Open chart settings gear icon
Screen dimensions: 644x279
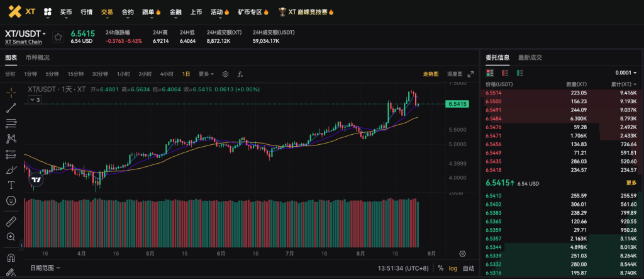point(225,74)
